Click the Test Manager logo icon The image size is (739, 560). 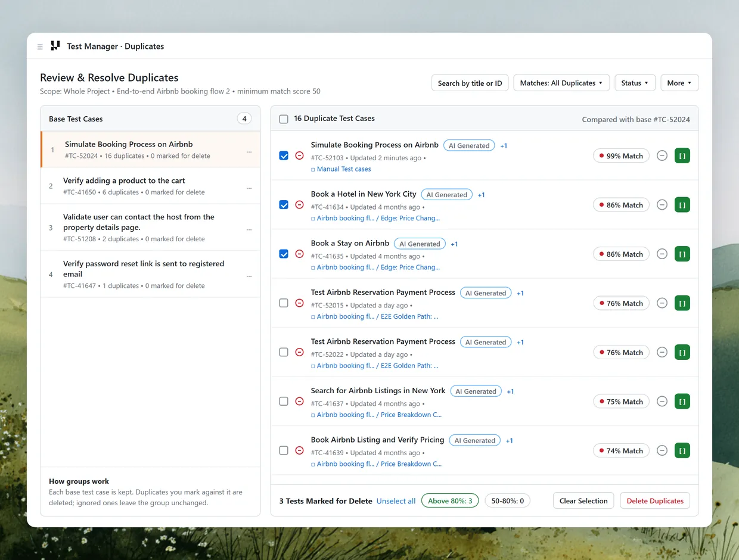pos(55,46)
